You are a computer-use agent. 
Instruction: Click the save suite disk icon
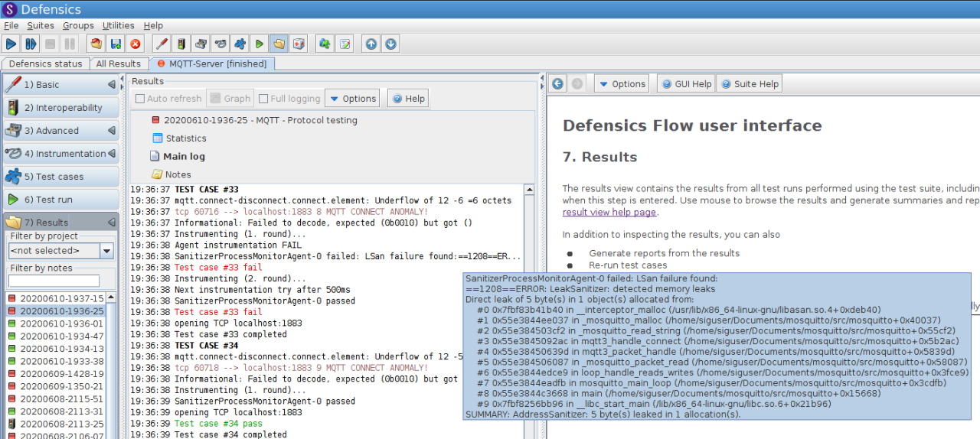(116, 44)
